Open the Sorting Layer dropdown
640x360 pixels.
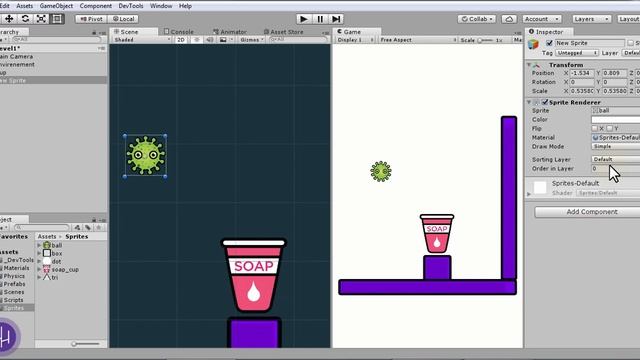click(616, 159)
